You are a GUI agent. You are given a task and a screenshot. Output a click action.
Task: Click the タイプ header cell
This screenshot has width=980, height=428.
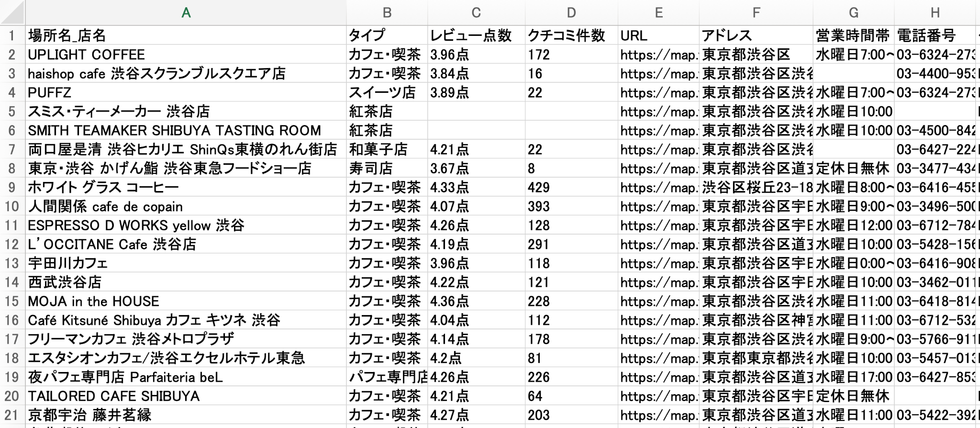pyautogui.click(x=387, y=35)
